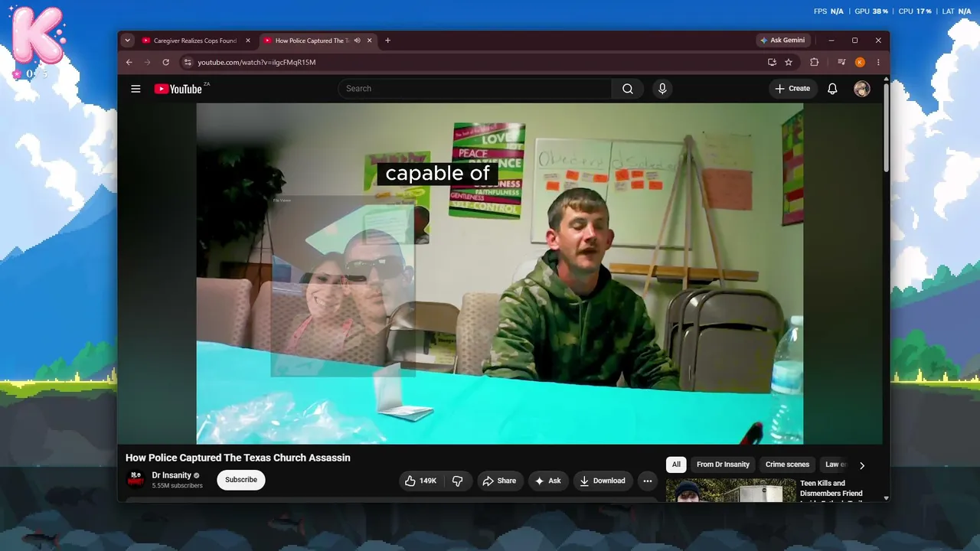The width and height of the screenshot is (980, 551).
Task: Click the LAT N/A overlay readout
Action: 957,11
